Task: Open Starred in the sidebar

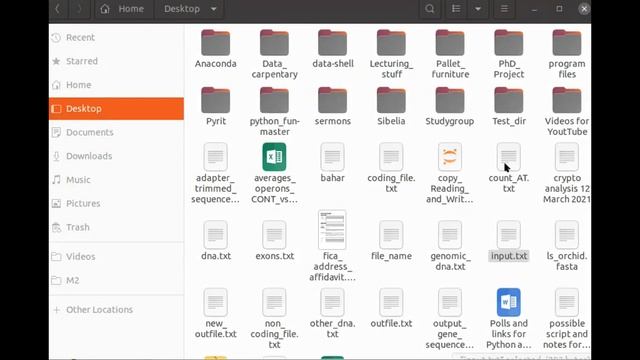Action: (116, 61)
